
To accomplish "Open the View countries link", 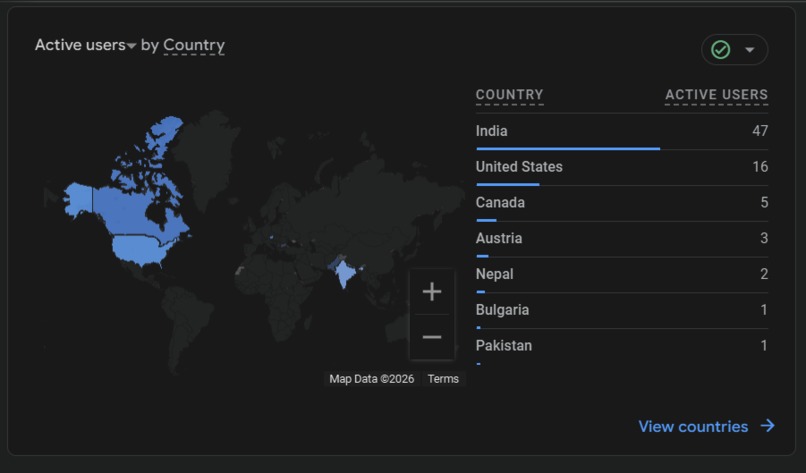I will [x=693, y=426].
